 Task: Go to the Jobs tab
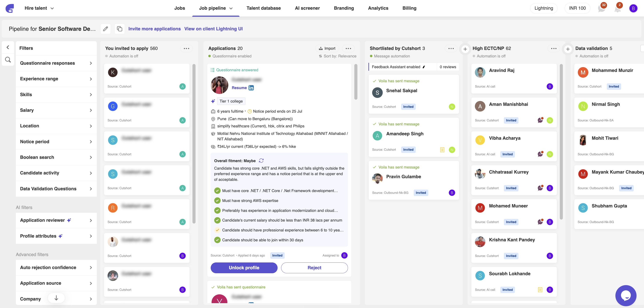[179, 8]
